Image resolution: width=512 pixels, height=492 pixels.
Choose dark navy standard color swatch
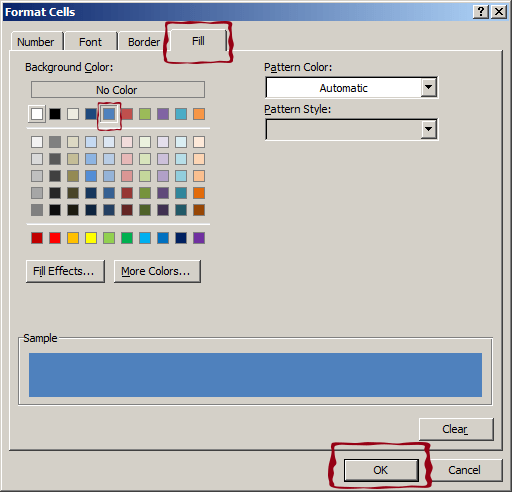(181, 238)
